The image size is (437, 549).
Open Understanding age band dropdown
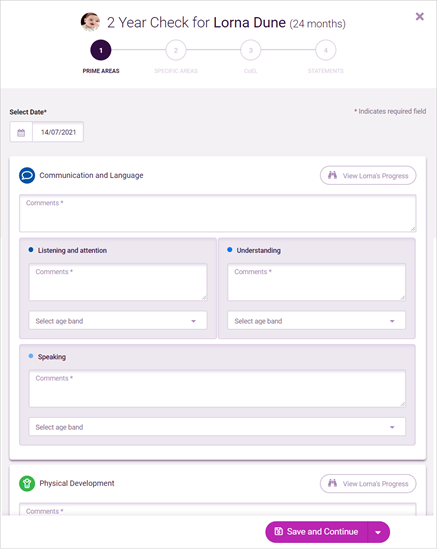click(x=317, y=320)
